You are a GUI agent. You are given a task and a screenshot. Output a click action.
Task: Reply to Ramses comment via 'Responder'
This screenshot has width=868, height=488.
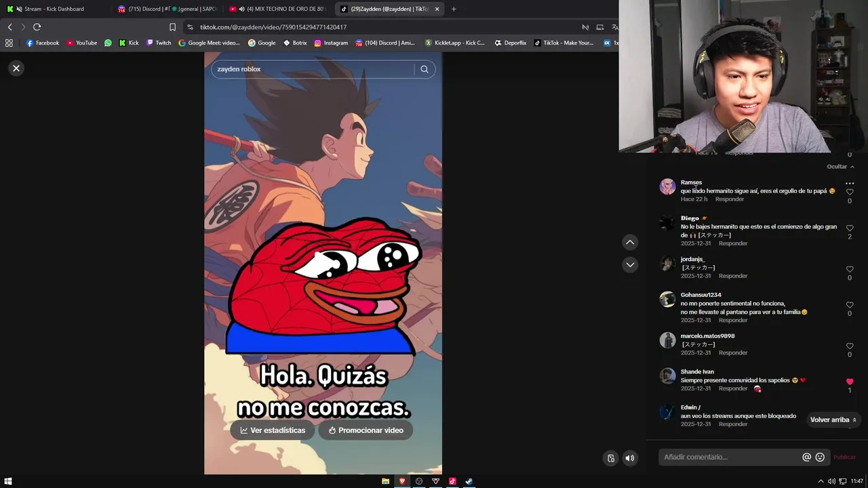730,199
